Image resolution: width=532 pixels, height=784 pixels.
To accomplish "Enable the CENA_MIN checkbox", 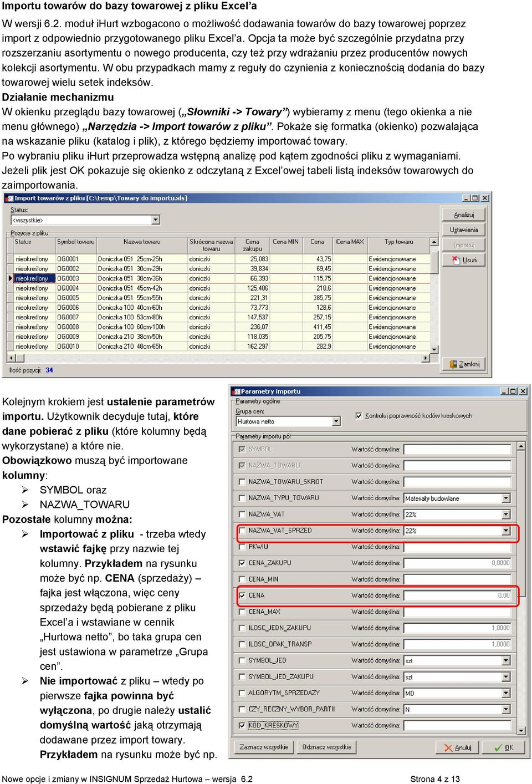I will point(242,579).
